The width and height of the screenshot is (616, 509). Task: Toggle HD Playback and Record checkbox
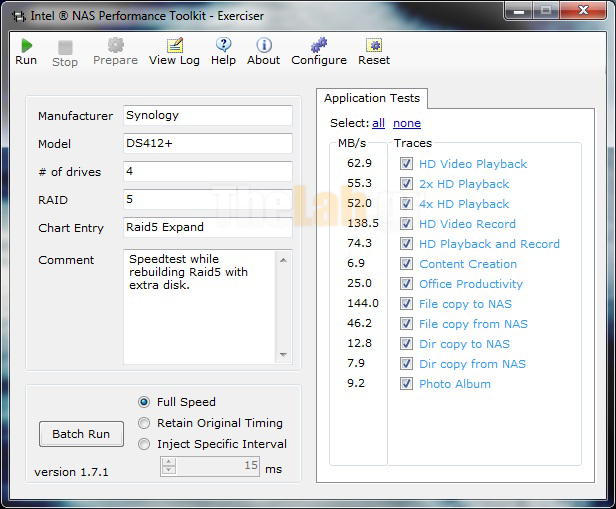[406, 244]
